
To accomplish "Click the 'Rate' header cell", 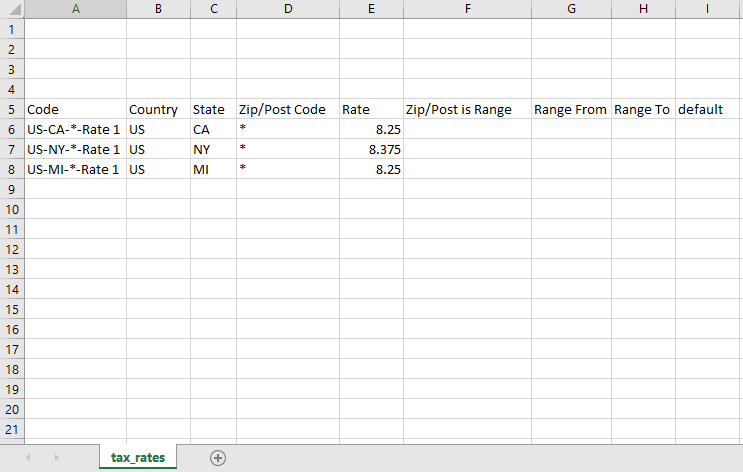I will 372,109.
